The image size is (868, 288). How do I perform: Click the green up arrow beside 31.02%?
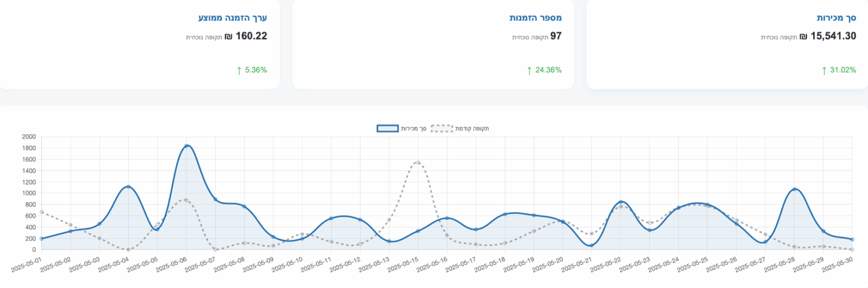tap(824, 71)
